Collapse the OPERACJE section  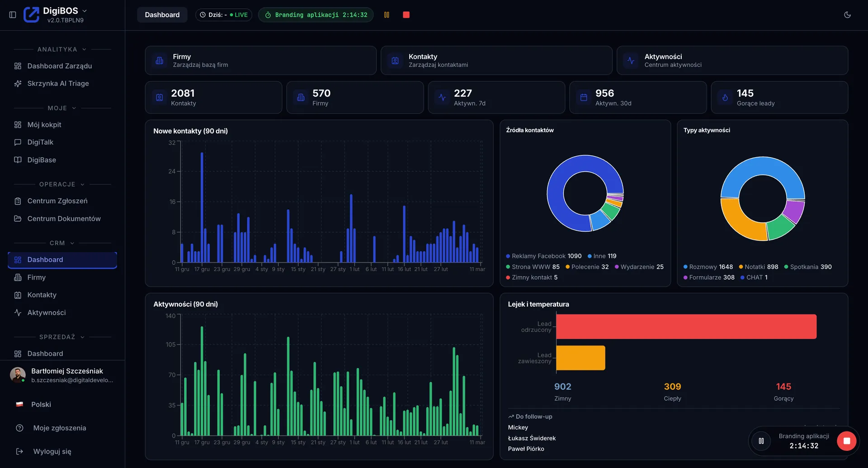pyautogui.click(x=82, y=184)
